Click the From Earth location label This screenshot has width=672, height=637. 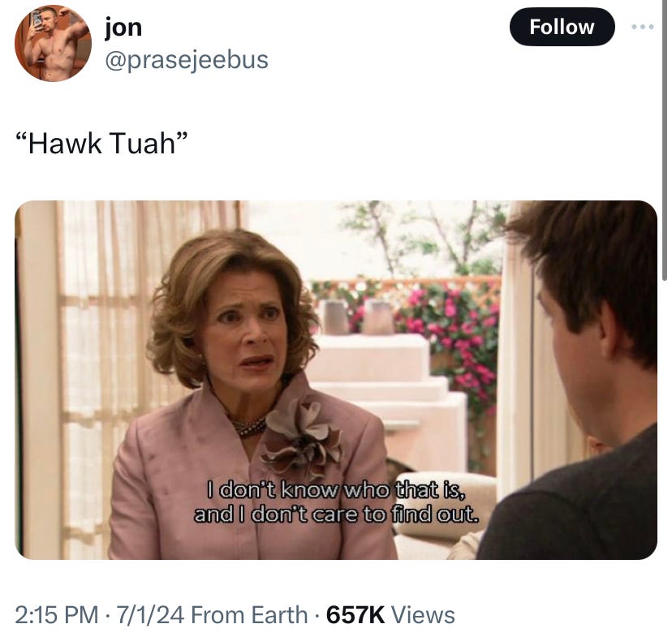[249, 615]
